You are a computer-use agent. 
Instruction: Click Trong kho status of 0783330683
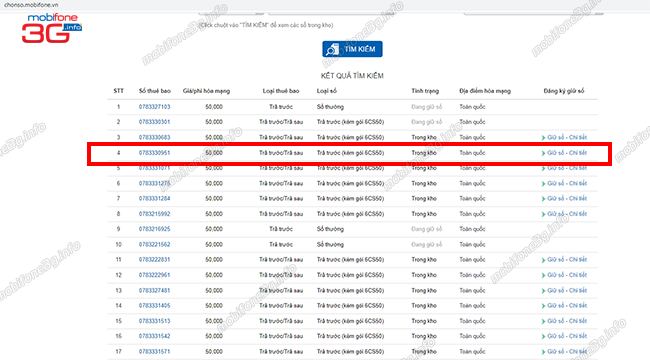click(424, 137)
